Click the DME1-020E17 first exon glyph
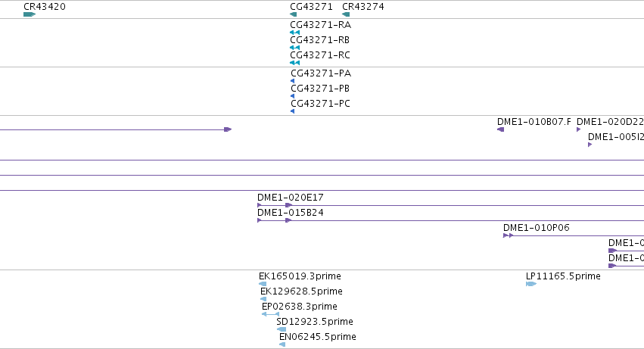The width and height of the screenshot is (644, 349). [x=259, y=205]
